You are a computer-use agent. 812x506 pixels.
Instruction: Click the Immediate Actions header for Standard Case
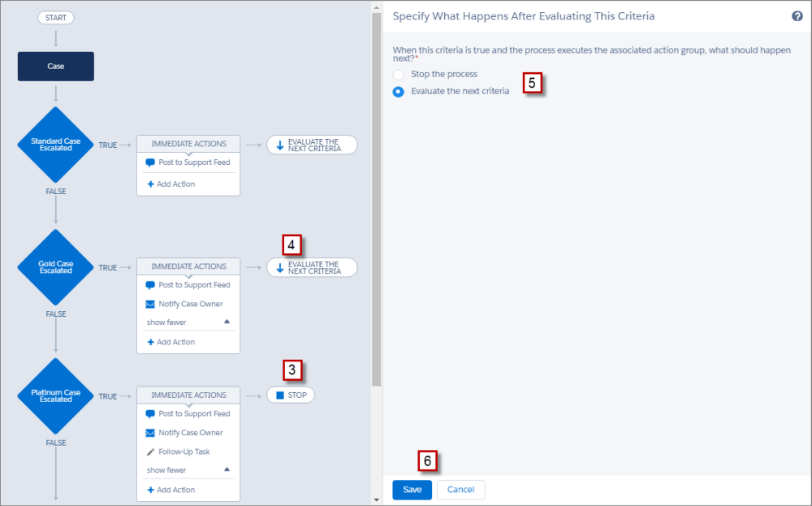188,144
